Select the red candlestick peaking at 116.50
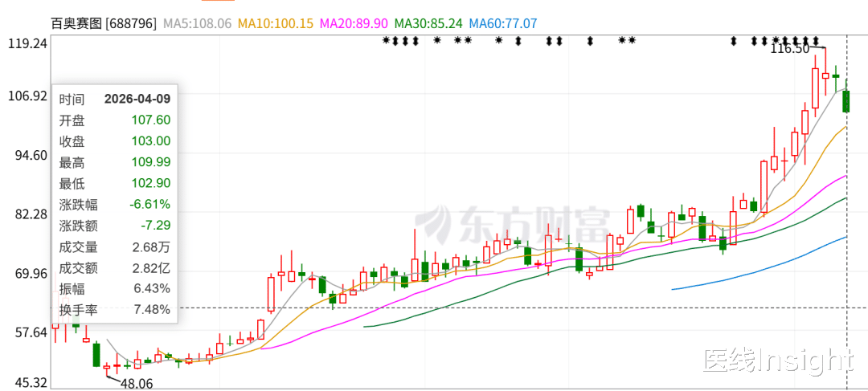This screenshot has height=391, width=868. [825, 75]
